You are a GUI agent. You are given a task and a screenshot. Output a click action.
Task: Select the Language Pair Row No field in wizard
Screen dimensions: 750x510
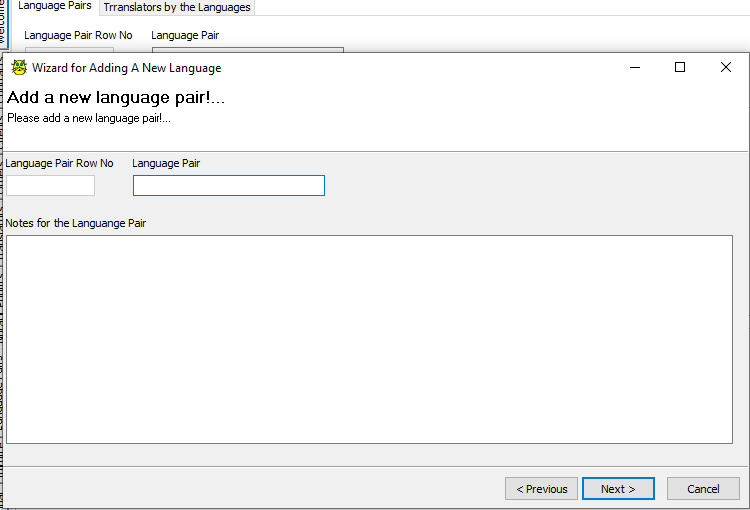pyautogui.click(x=50, y=186)
